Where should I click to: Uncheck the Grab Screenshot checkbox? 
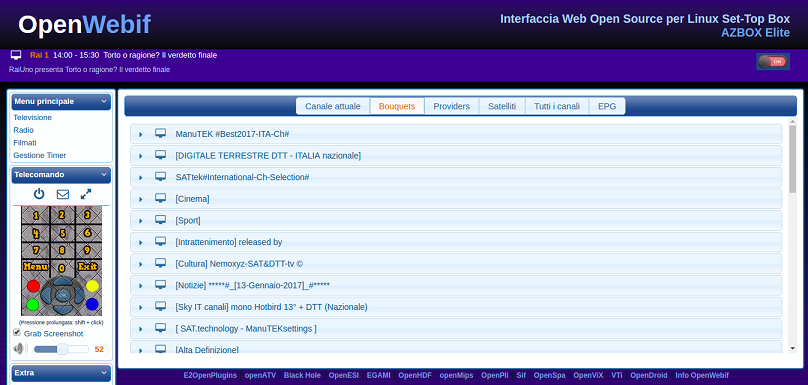pos(17,332)
